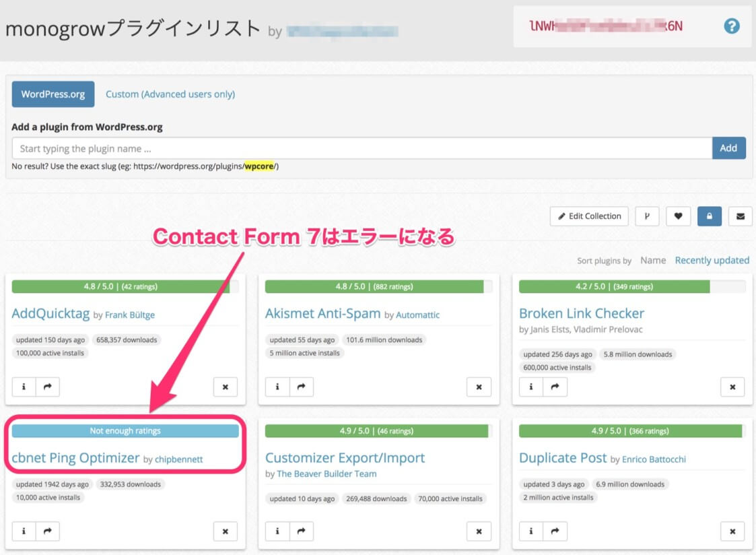Click the highlighted 'wpcore' slug example
Screen dimensions: 756x555
pyautogui.click(x=259, y=166)
